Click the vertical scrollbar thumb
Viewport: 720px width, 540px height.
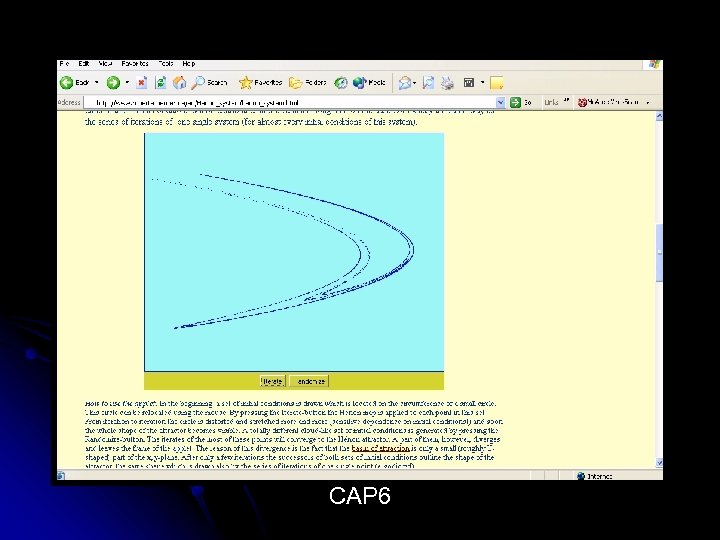tap(659, 253)
